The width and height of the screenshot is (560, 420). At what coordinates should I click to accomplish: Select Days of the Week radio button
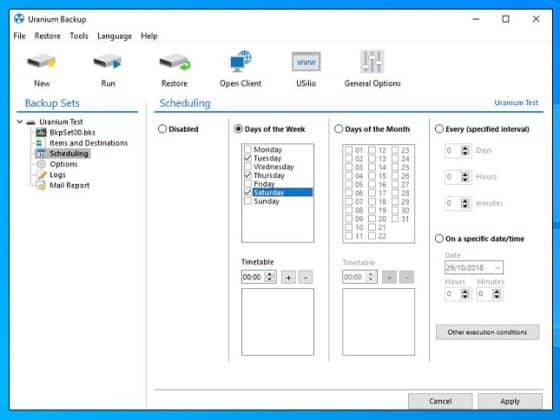click(x=238, y=129)
